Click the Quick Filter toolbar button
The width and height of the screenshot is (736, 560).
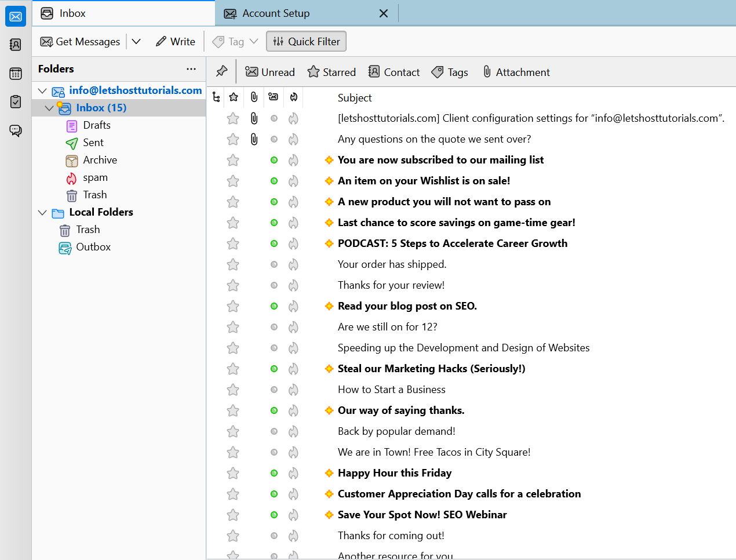pyautogui.click(x=306, y=41)
